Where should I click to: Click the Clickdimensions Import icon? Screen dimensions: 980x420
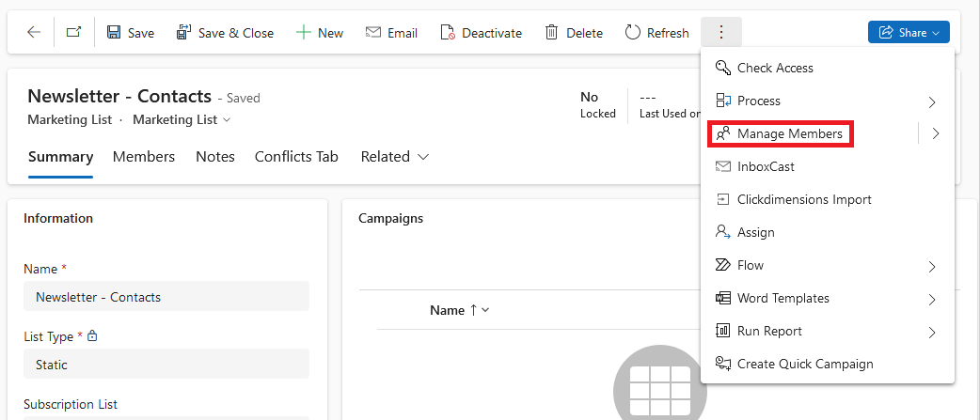pyautogui.click(x=723, y=200)
